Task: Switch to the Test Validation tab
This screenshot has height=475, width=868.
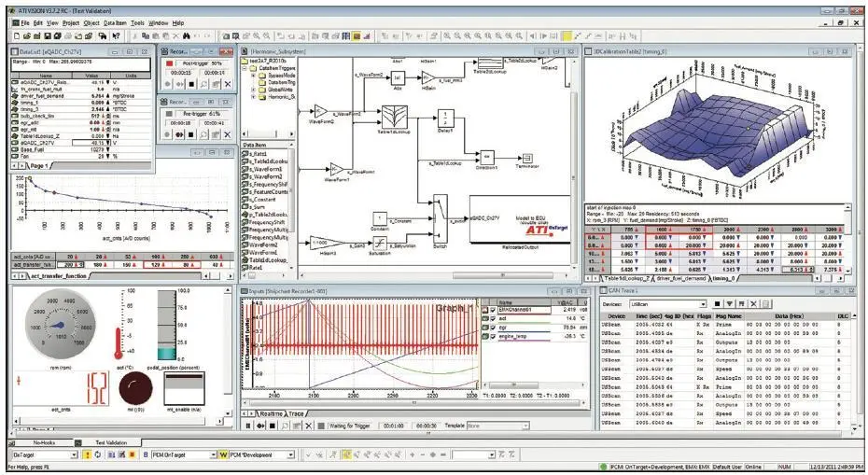Action: pos(110,441)
